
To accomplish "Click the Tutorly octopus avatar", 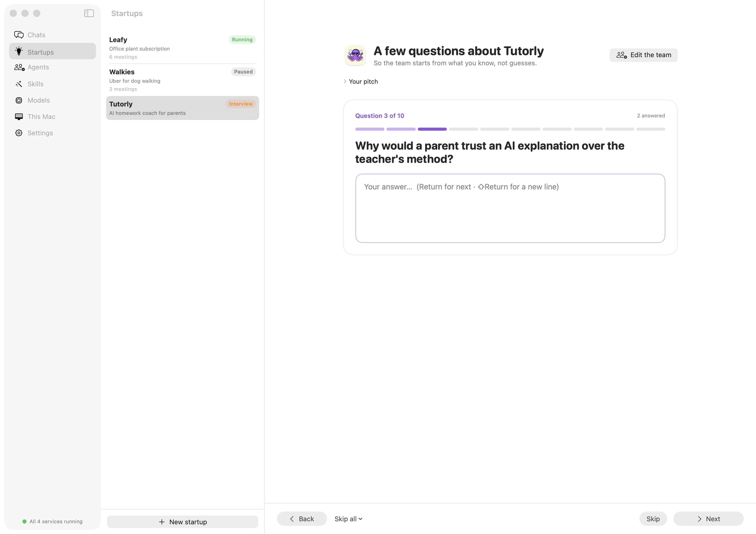I will (x=355, y=55).
